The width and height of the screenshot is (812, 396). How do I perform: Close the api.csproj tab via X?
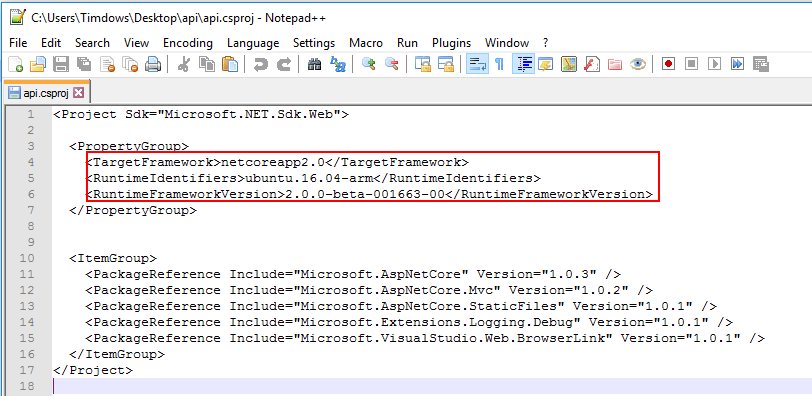click(78, 93)
